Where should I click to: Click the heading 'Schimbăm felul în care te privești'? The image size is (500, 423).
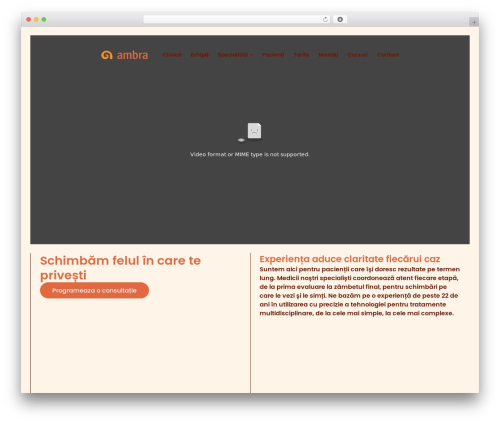click(120, 268)
